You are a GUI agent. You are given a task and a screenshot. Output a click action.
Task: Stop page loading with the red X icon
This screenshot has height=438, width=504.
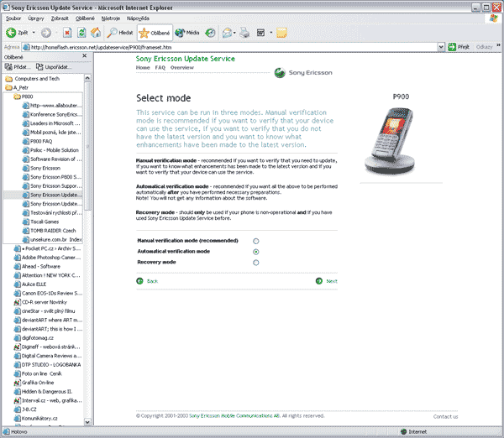(x=67, y=33)
